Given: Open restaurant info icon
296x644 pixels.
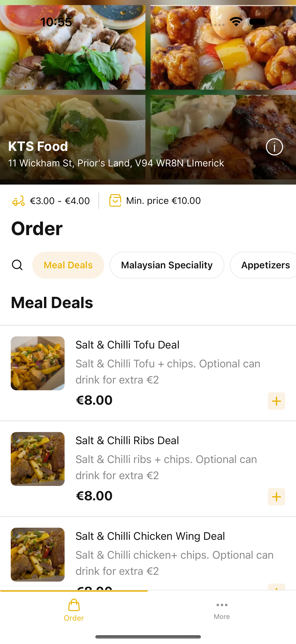Looking at the screenshot, I should (x=274, y=147).
